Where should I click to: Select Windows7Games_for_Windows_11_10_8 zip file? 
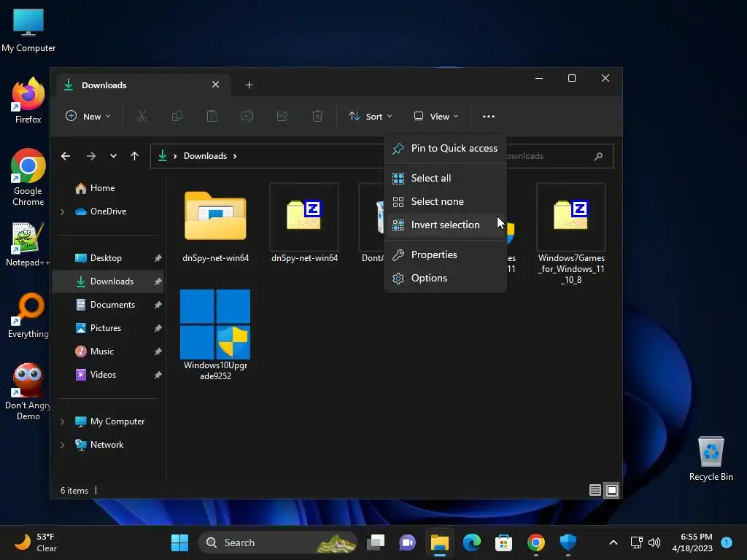[x=571, y=234]
